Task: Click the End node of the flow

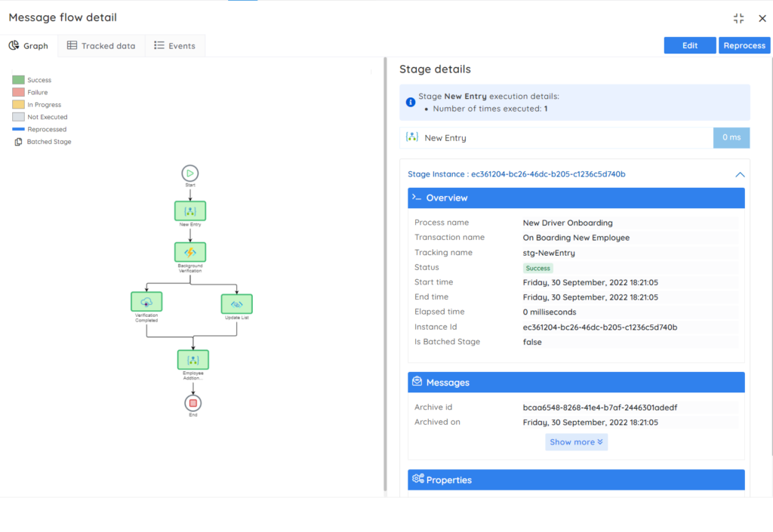Action: click(x=192, y=402)
